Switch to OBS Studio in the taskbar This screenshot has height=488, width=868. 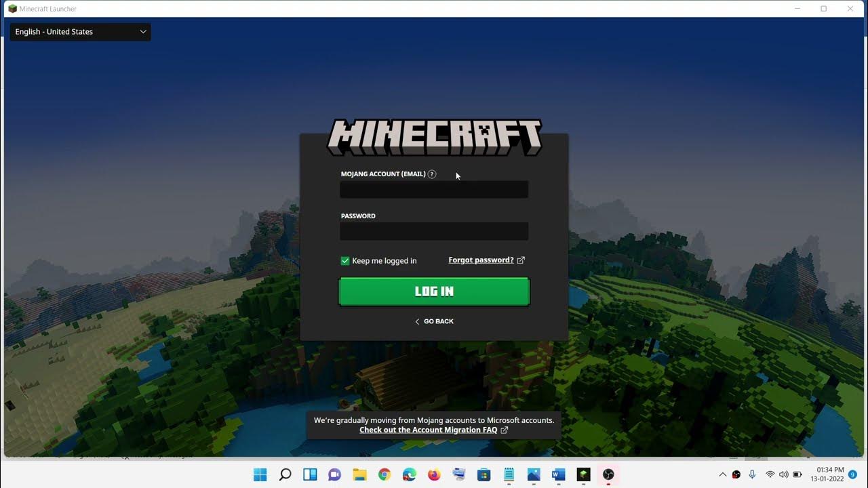608,474
